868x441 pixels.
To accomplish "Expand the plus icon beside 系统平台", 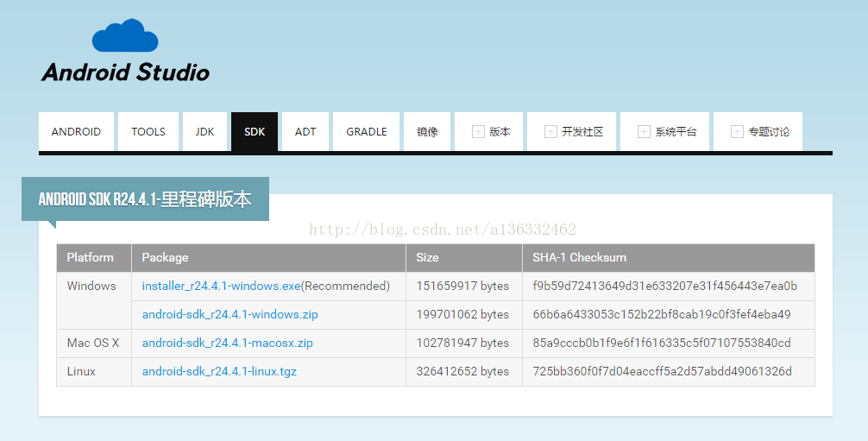I will (x=644, y=131).
